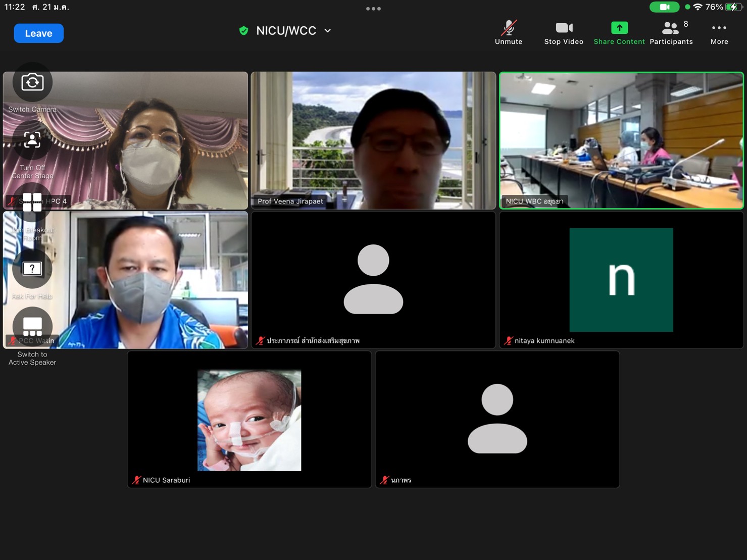
Task: Tap the Wi-Fi status icon
Action: pos(698,7)
